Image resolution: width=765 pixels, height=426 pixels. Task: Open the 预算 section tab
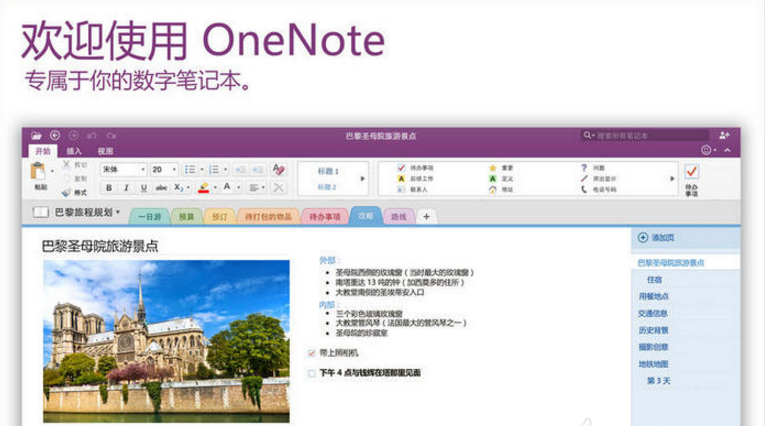point(187,215)
